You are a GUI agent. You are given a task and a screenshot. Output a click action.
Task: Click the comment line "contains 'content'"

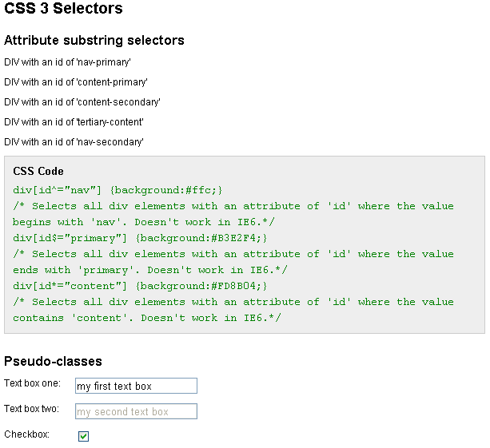pyautogui.click(x=147, y=318)
